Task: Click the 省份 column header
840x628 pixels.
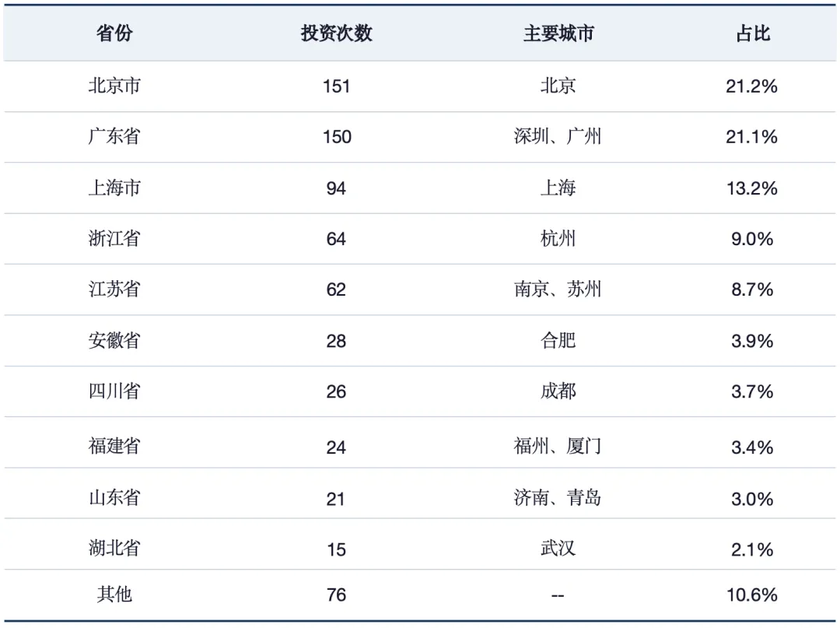Action: tap(114, 33)
